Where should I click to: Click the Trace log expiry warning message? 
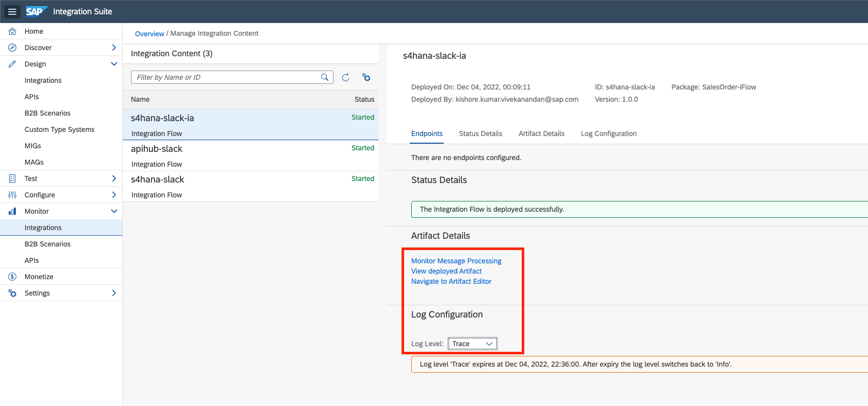pos(639,364)
